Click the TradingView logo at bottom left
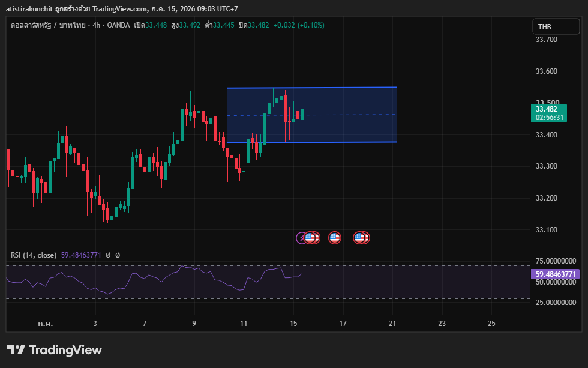The height and width of the screenshot is (368, 588). click(55, 350)
